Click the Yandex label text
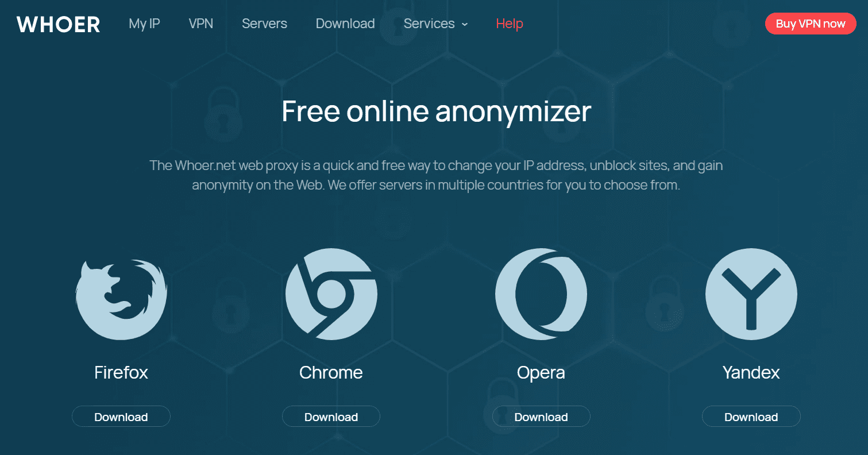 click(751, 372)
